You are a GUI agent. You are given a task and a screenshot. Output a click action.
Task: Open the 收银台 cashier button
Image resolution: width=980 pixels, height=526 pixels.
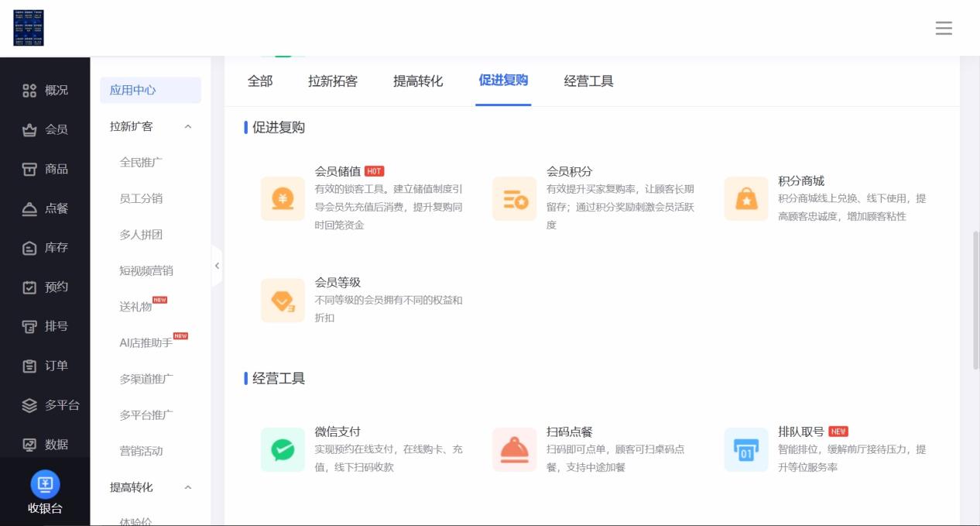point(45,493)
